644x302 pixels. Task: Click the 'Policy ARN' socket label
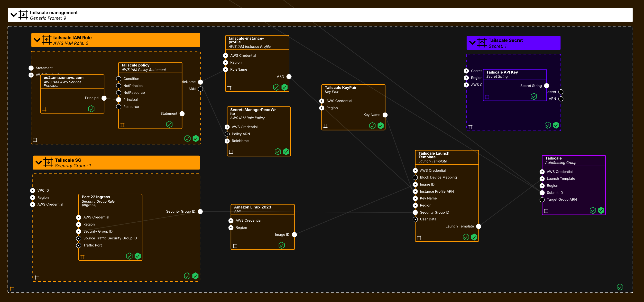point(241,134)
